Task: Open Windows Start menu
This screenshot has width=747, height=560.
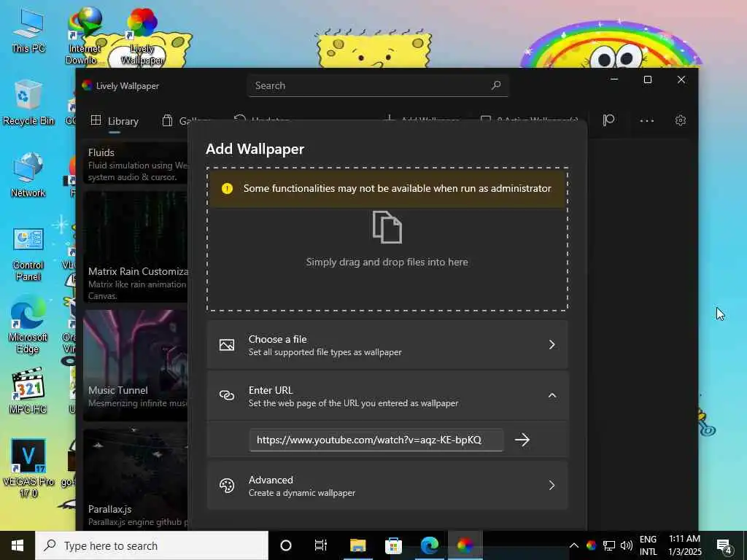Action: tap(18, 545)
